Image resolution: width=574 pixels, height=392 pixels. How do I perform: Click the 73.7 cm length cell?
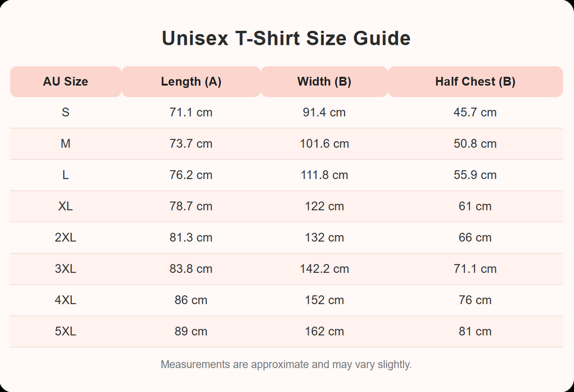(x=191, y=144)
